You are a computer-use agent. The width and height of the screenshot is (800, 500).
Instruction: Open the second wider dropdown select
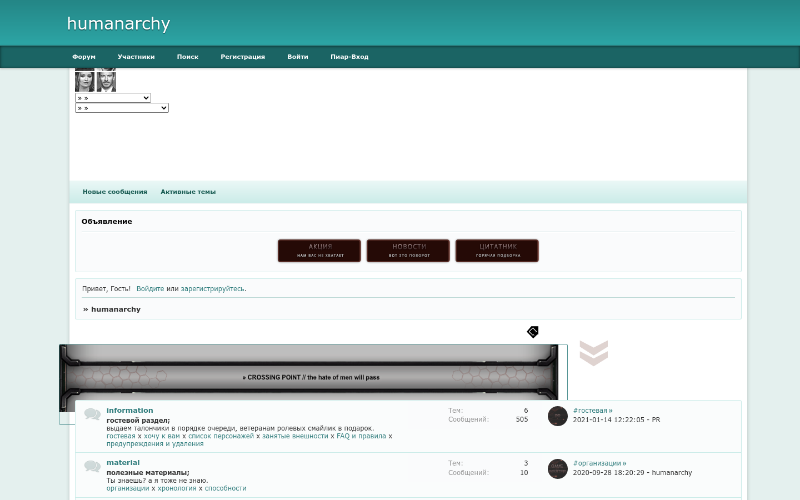tap(122, 108)
